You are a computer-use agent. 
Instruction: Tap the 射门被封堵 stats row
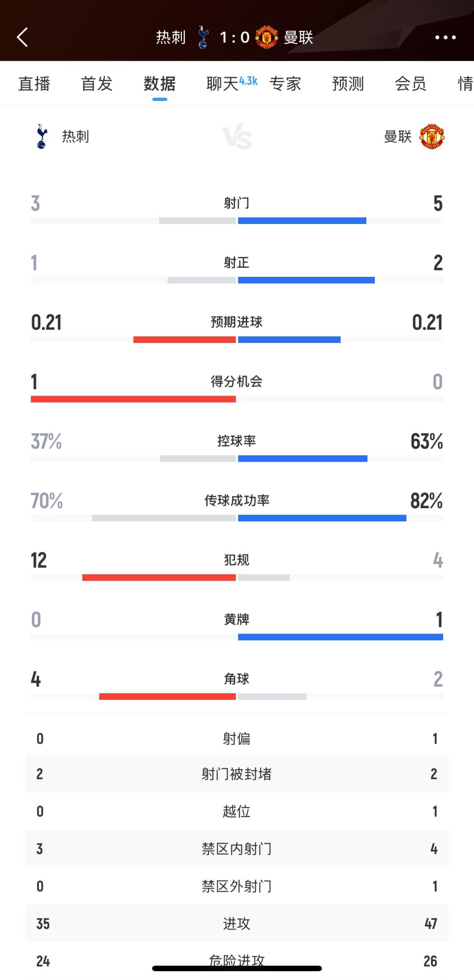[x=237, y=774]
